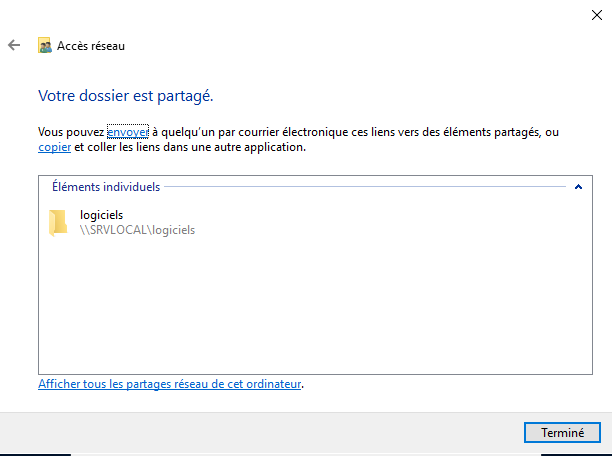Select the logiciels folder icon
Viewport: 612px width, 456px height.
[x=58, y=222]
